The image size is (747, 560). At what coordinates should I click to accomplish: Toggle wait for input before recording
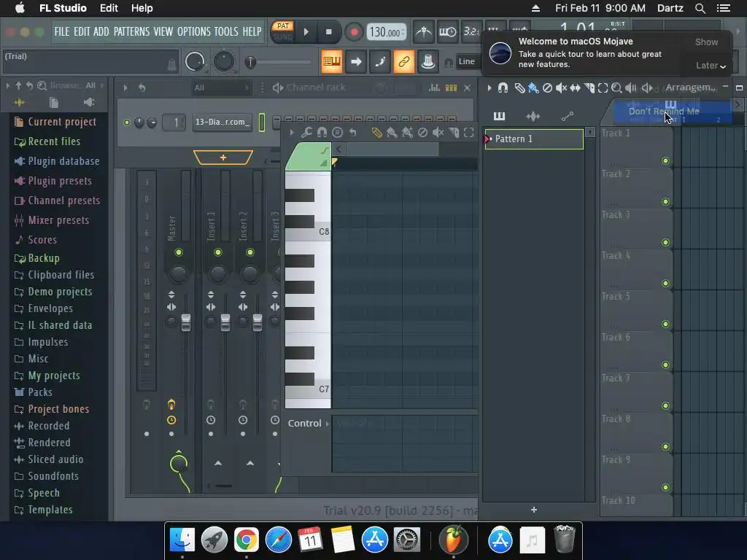tap(447, 32)
